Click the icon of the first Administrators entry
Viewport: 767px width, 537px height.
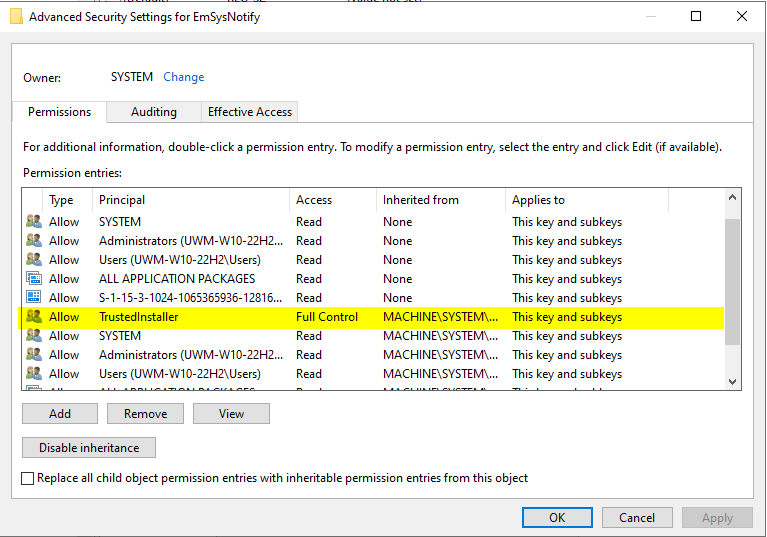tap(34, 241)
